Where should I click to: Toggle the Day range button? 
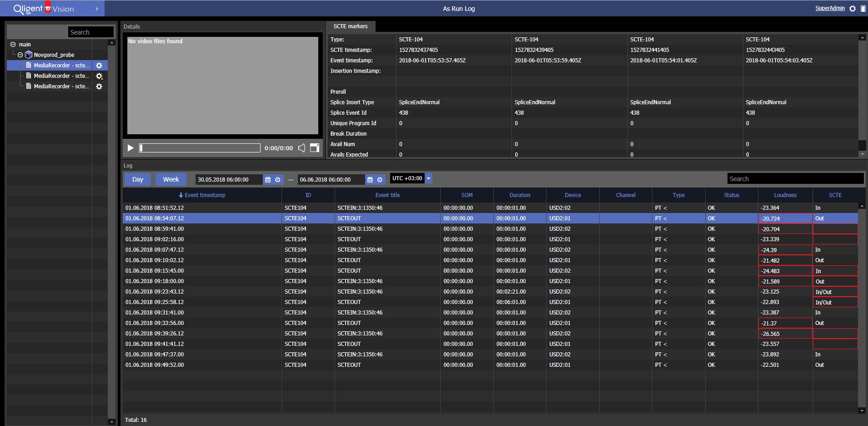(138, 179)
